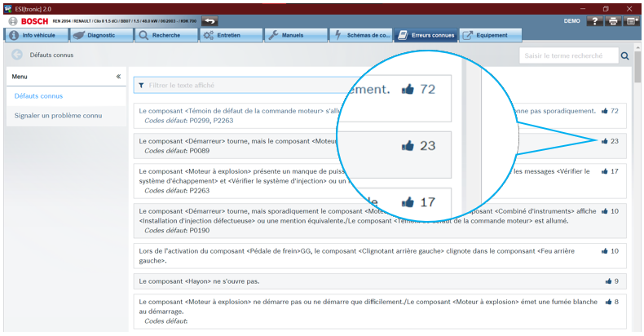Collapse the Menu side panel
The image size is (644, 336).
(118, 77)
